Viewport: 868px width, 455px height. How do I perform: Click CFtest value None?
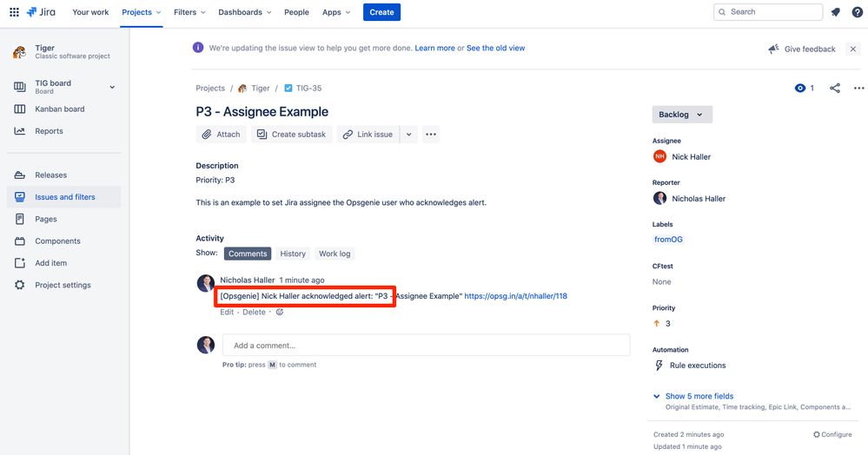coord(661,281)
